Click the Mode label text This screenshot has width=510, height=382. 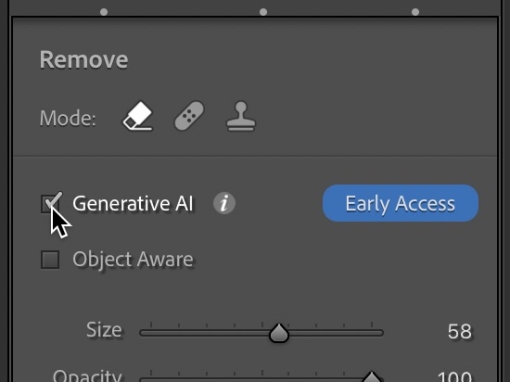pyautogui.click(x=68, y=118)
